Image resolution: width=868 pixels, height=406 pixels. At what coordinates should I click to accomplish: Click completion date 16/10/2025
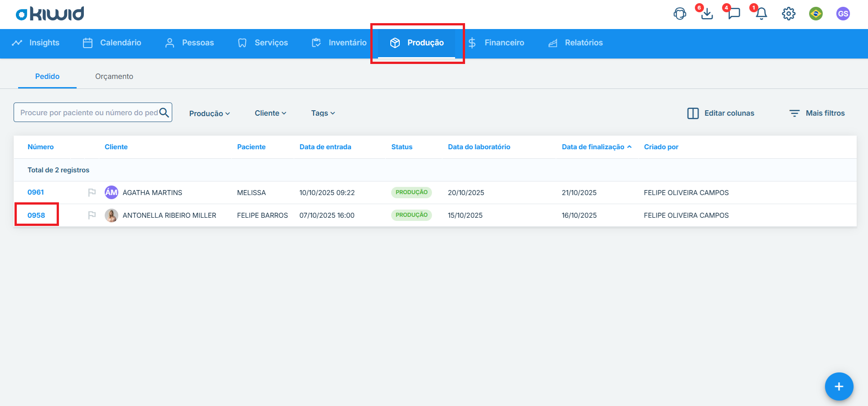(x=579, y=215)
